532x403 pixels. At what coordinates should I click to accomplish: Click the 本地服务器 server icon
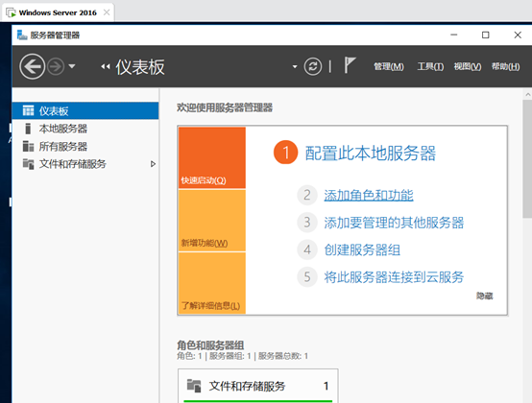(x=28, y=129)
